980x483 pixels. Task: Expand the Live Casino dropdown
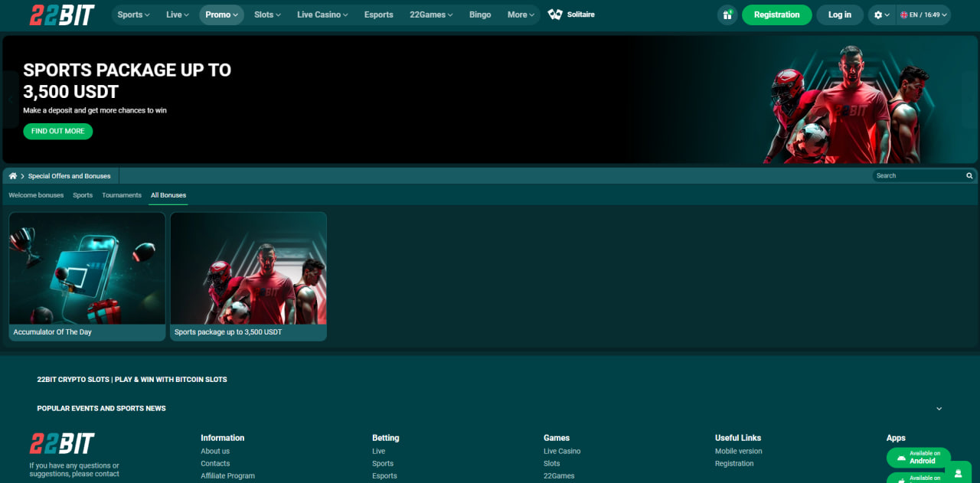[x=322, y=15]
